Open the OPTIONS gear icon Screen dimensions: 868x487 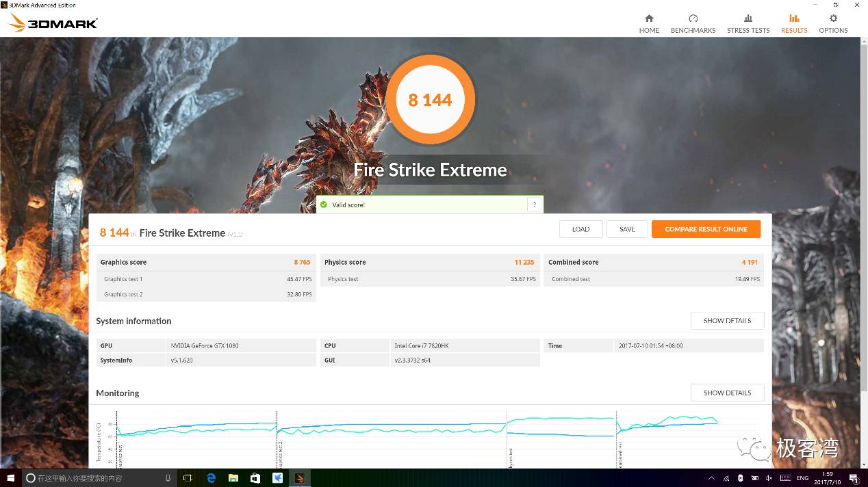[x=833, y=23]
